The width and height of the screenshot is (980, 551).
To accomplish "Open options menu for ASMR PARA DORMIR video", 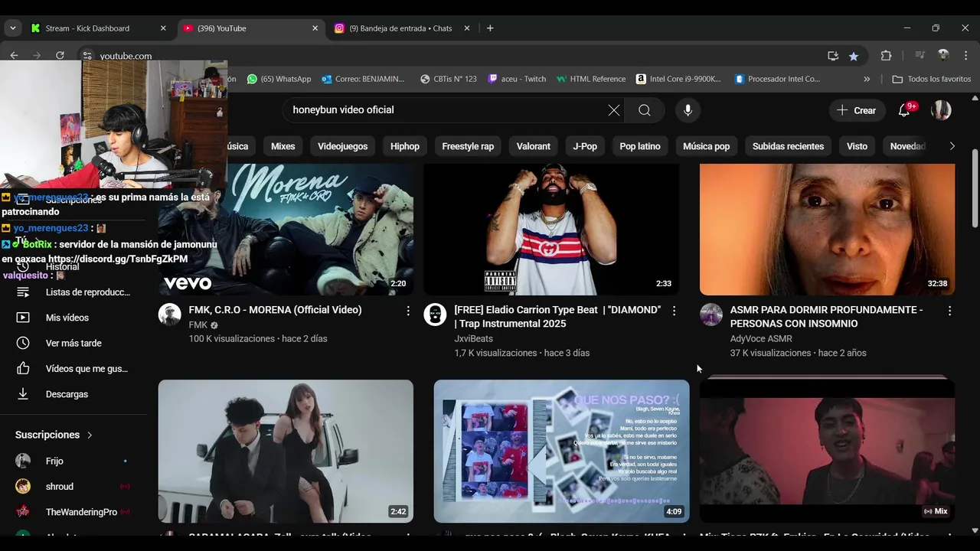I will (949, 311).
